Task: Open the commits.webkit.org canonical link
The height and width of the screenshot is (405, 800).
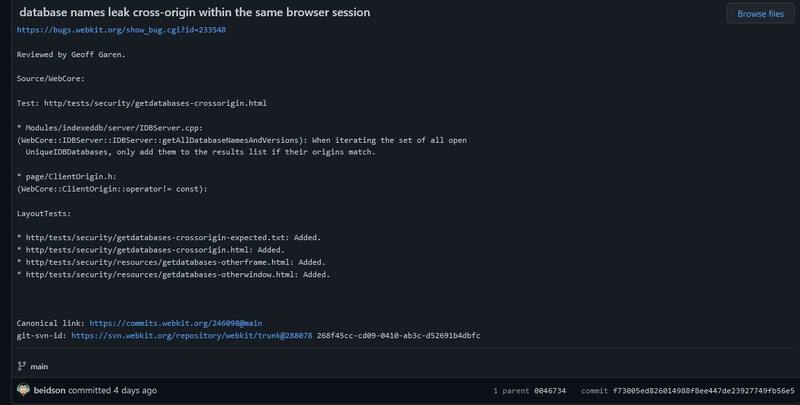Action: (175, 323)
